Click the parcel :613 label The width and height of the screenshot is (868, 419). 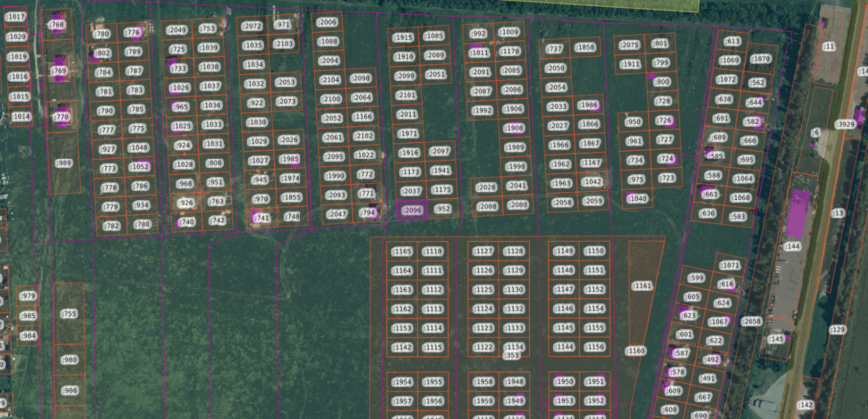(732, 41)
